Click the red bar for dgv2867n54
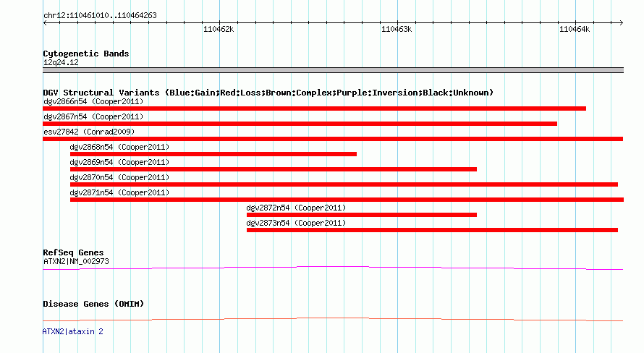 tap(300, 124)
